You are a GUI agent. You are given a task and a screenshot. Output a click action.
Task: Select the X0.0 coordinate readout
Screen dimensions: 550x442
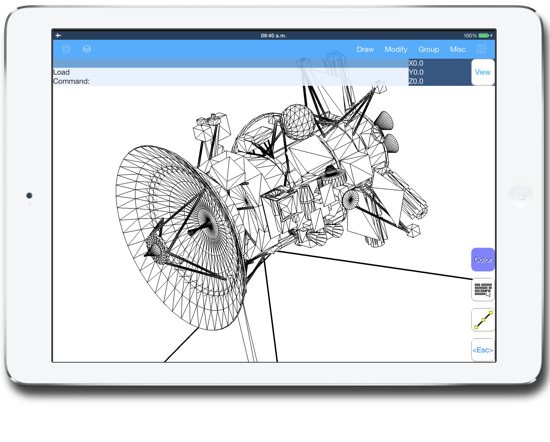[416, 63]
